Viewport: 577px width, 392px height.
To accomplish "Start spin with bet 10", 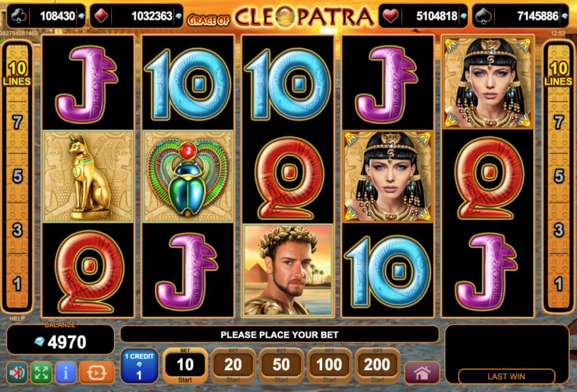I will pyautogui.click(x=185, y=366).
